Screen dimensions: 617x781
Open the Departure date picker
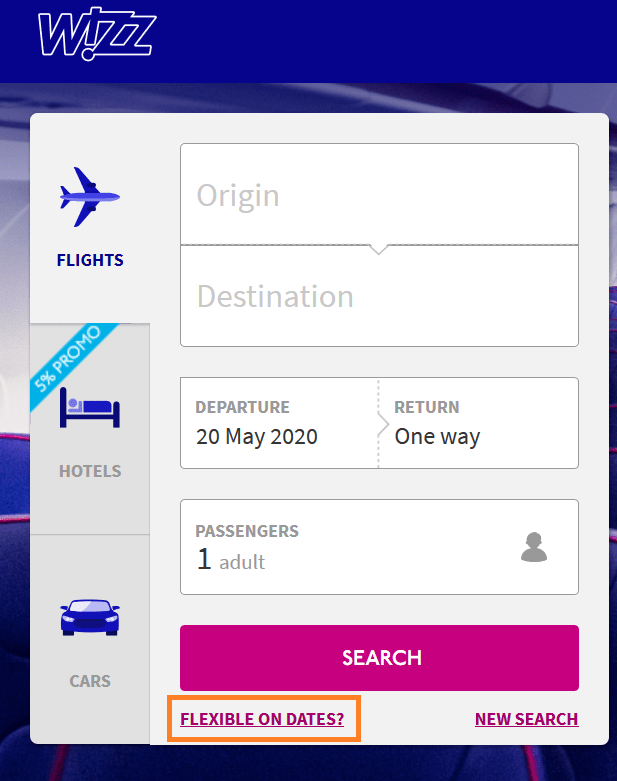[279, 423]
